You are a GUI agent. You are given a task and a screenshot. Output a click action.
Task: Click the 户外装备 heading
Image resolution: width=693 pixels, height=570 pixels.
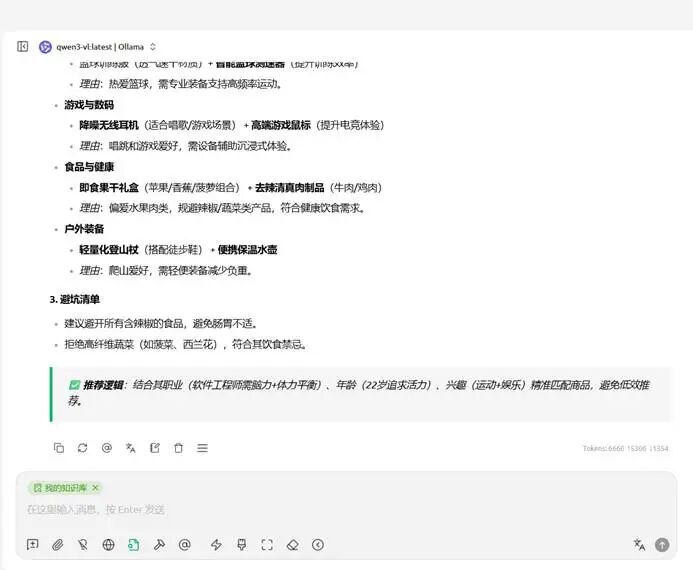tap(84, 229)
